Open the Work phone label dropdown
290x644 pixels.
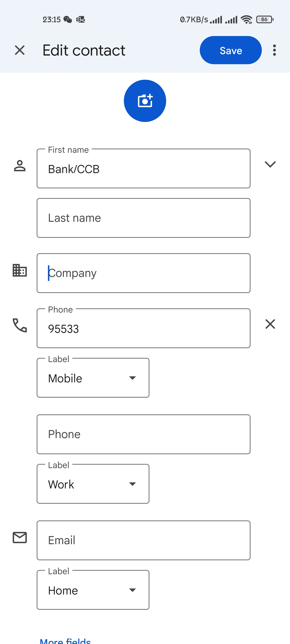(x=93, y=484)
